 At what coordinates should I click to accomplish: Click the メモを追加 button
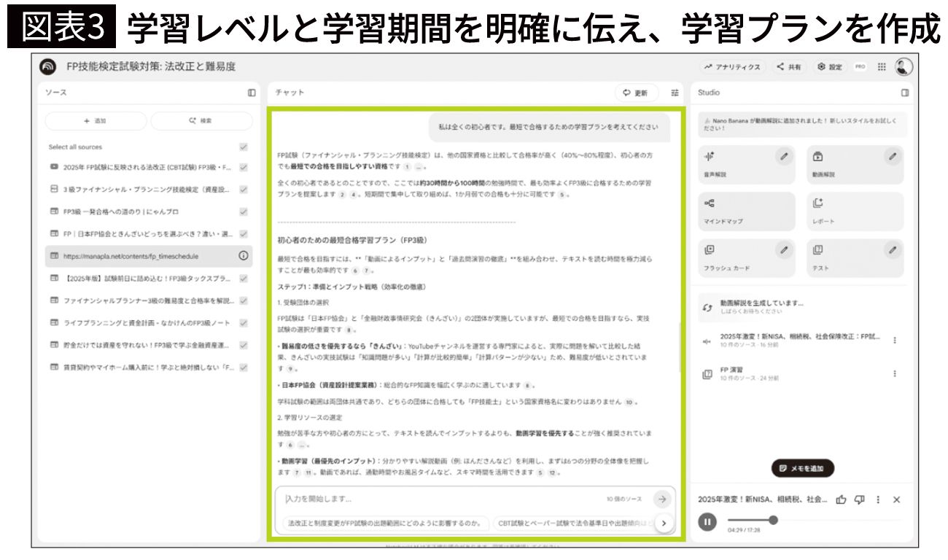802,468
